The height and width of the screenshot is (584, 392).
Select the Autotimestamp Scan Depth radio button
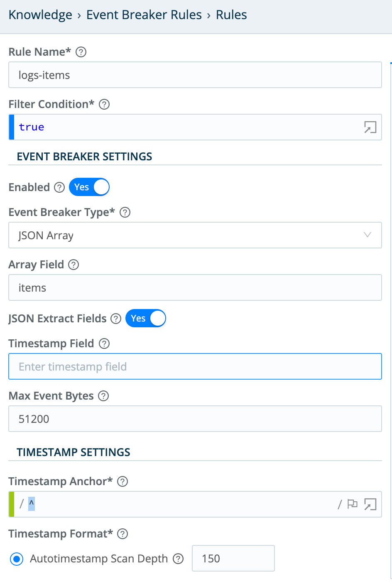click(16, 559)
